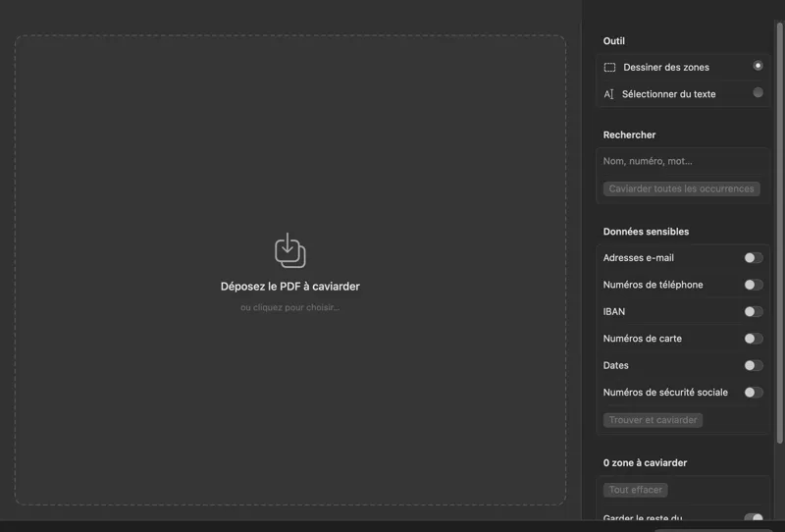Turn on Numéros de téléphone switch
Viewport: 785px width, 532px height.
753,285
